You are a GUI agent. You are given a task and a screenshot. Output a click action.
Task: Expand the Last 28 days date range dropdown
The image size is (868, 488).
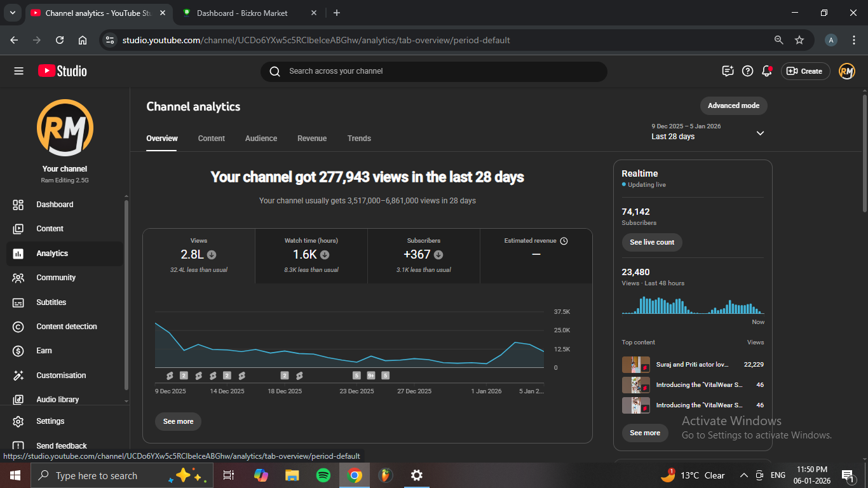760,133
